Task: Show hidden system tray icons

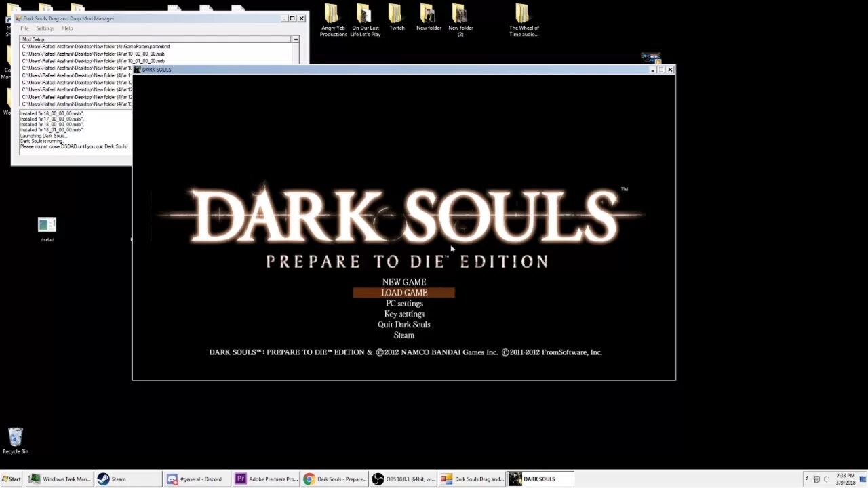Action: tap(806, 479)
